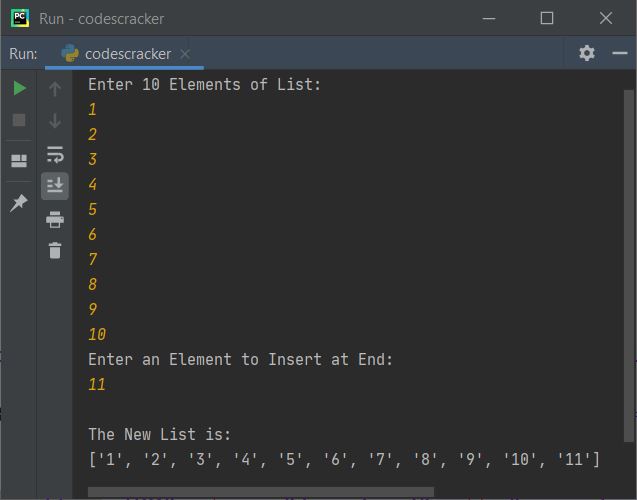This screenshot has height=500, width=637.
Task: Click 'Enter an Element to Insert at End:' text
Action: (240, 359)
